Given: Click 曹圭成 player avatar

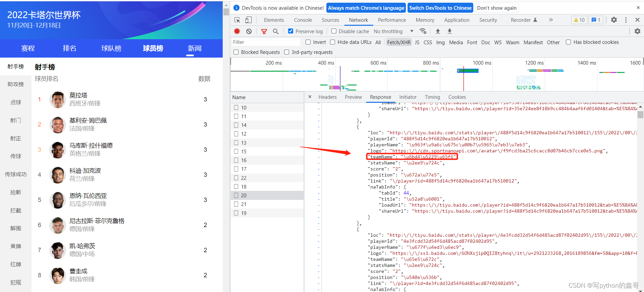Looking at the screenshot, I should [x=58, y=275].
